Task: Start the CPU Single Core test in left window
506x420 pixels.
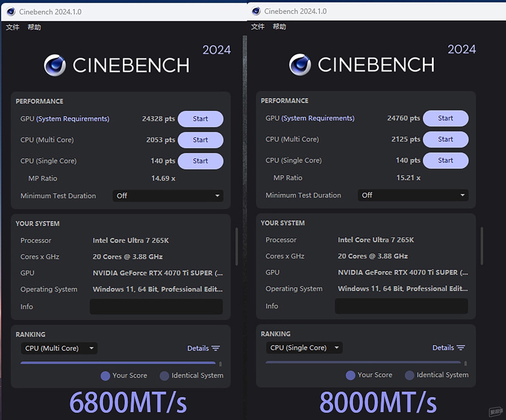Action: 200,161
